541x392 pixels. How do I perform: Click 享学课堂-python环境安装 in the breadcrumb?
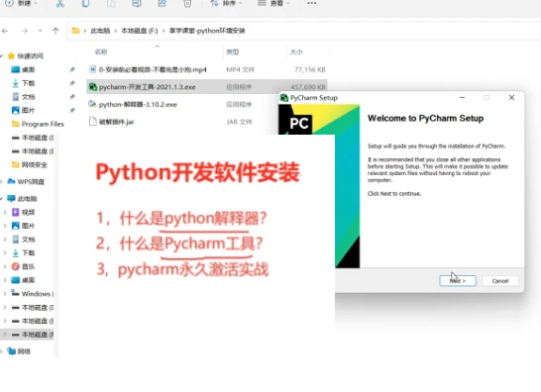(207, 31)
